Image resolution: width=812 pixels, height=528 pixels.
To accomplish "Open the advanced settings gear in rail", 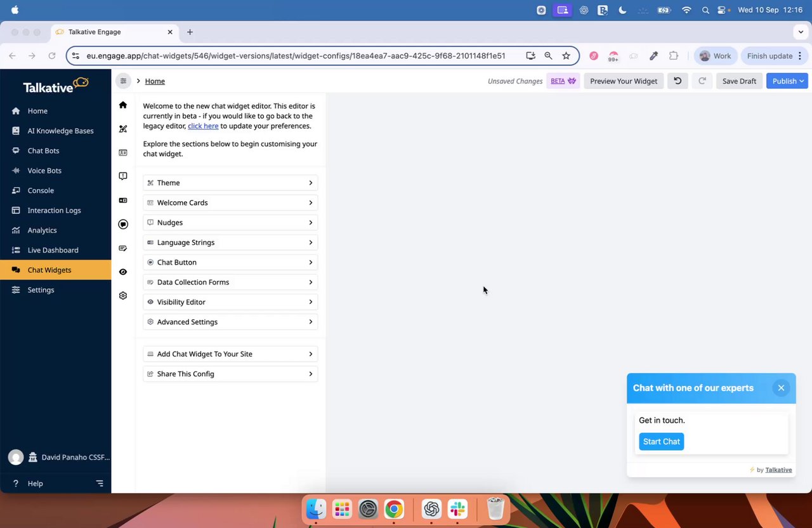I will [123, 296].
